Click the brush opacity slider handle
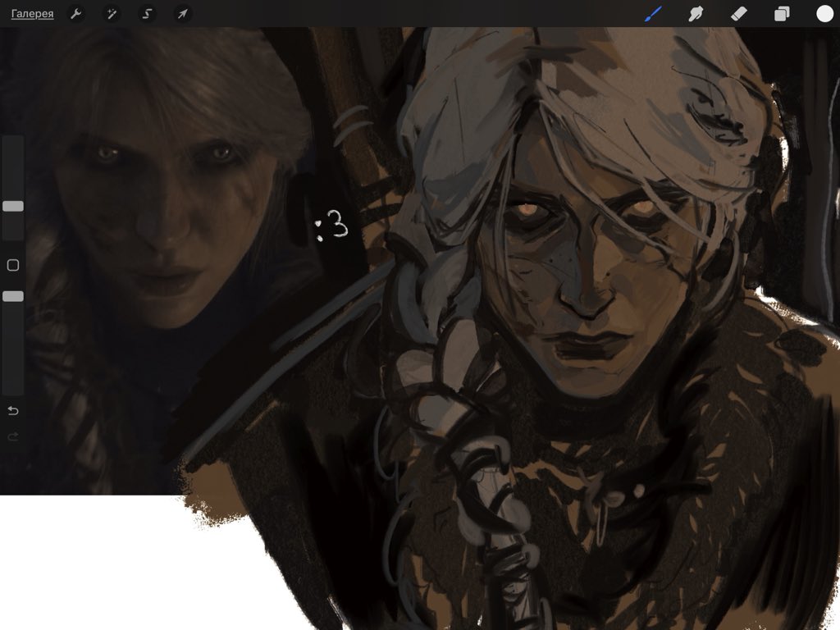The height and width of the screenshot is (630, 840). (x=13, y=296)
